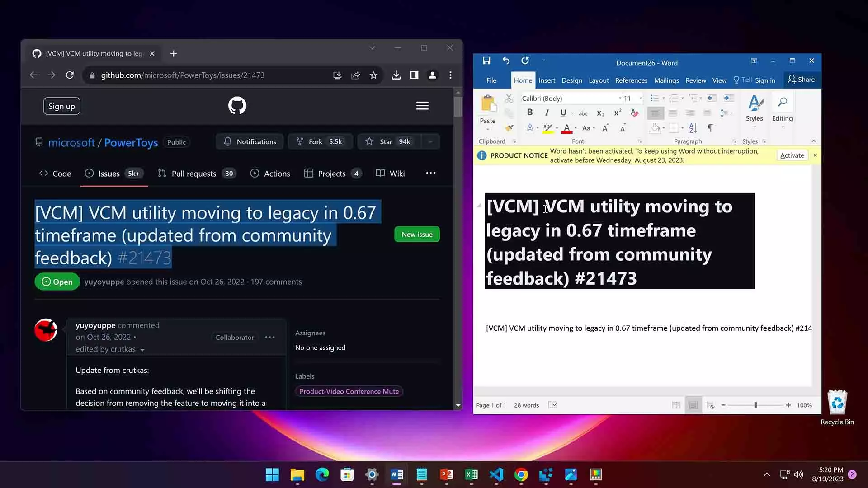Viewport: 868px width, 488px height.
Task: Reload the GitHub page in the browser
Action: point(70,75)
